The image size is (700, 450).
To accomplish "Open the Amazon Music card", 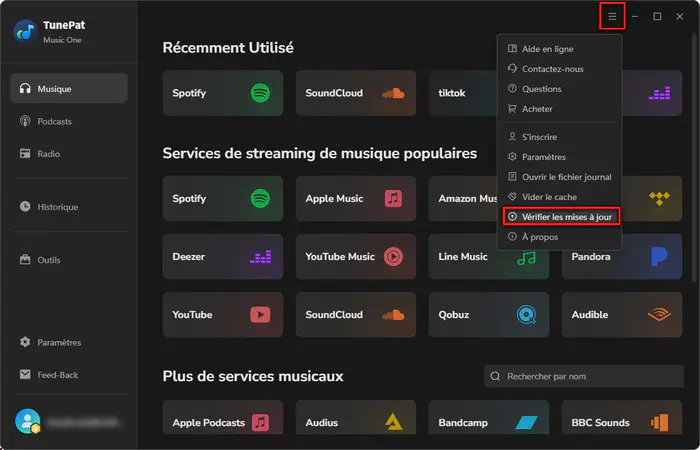I will [463, 198].
